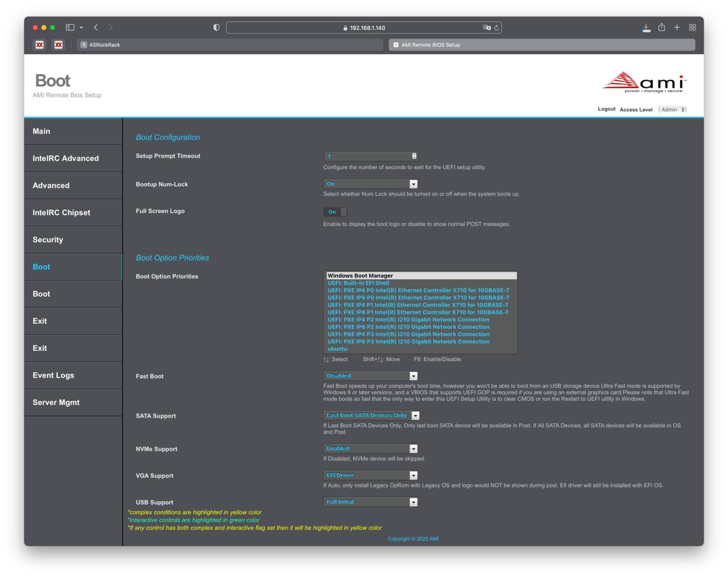728x578 pixels.
Task: Show Safari downloads with the download icon
Action: pos(646,27)
